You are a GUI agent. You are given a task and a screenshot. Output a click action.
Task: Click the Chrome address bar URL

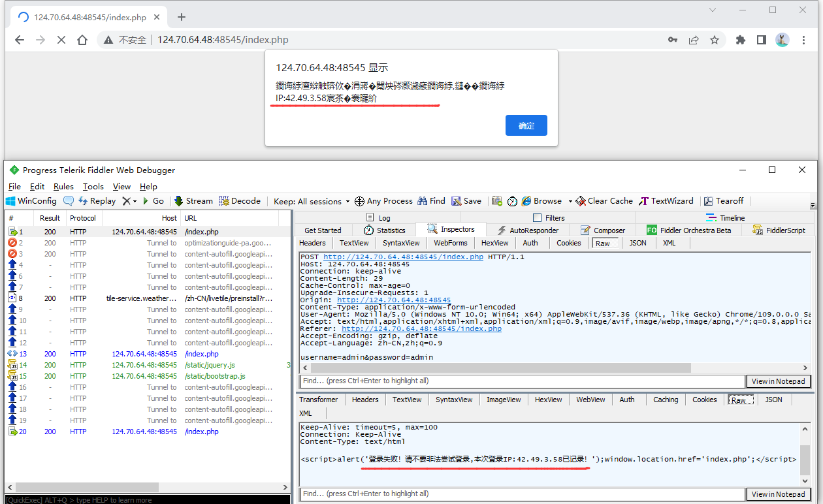click(x=223, y=40)
